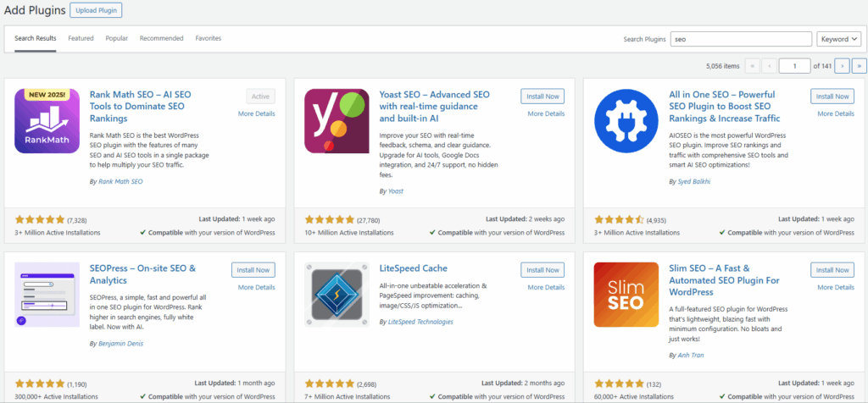Install the Slim SEO plugin
The height and width of the screenshot is (403, 868).
832,270
